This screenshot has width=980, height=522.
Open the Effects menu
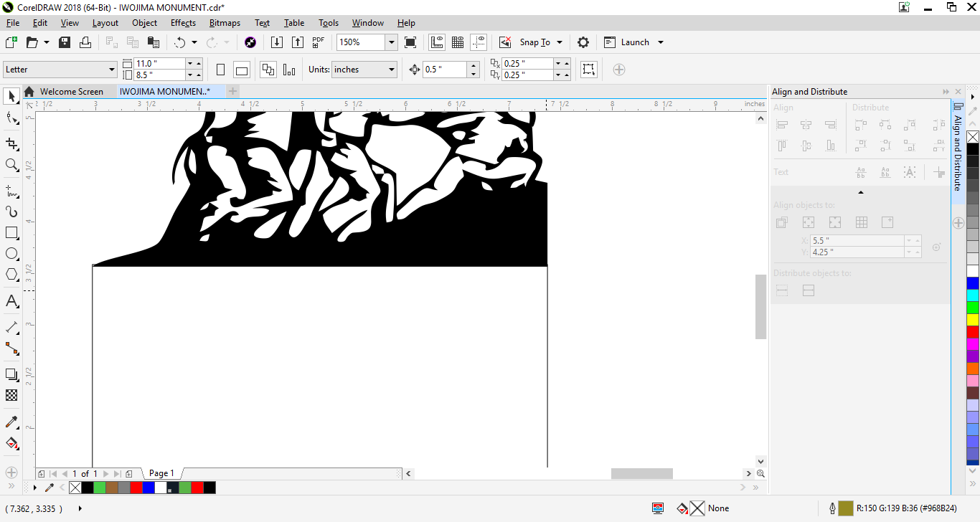183,23
